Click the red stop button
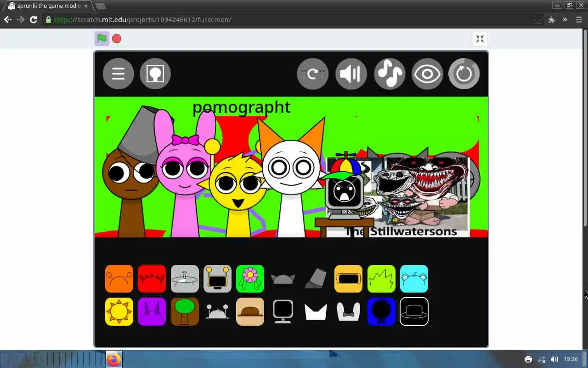 pos(117,39)
